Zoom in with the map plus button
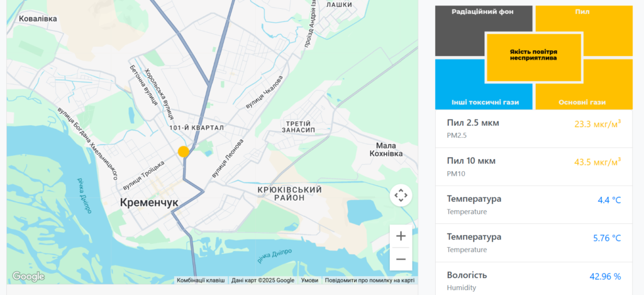The width and height of the screenshot is (644, 295). pyautogui.click(x=401, y=237)
